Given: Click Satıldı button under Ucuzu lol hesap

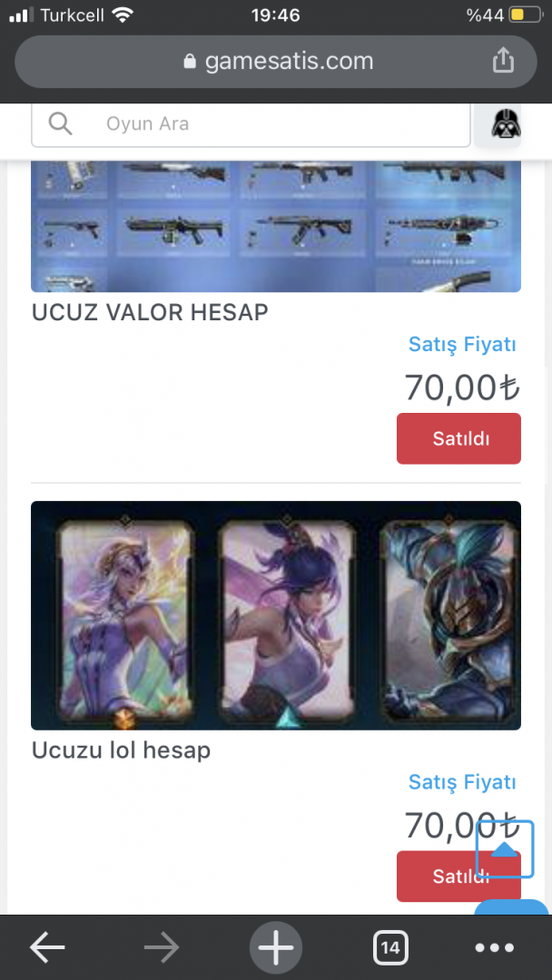Looking at the screenshot, I should tap(458, 876).
